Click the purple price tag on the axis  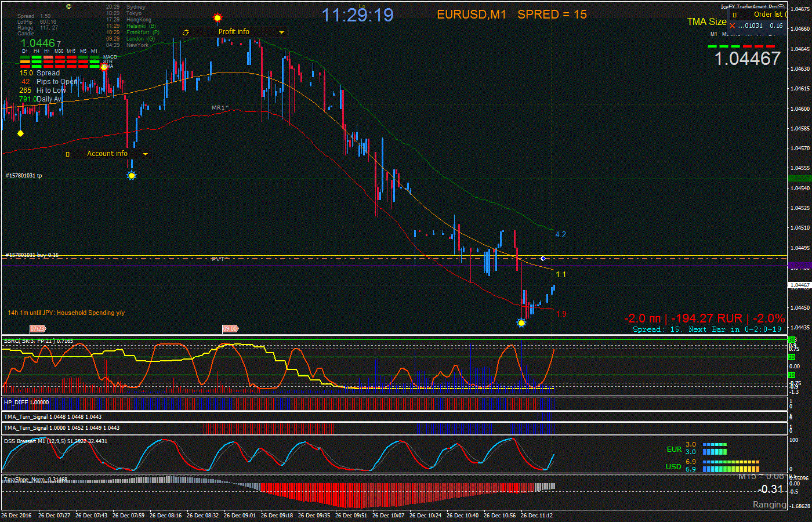pyautogui.click(x=800, y=266)
